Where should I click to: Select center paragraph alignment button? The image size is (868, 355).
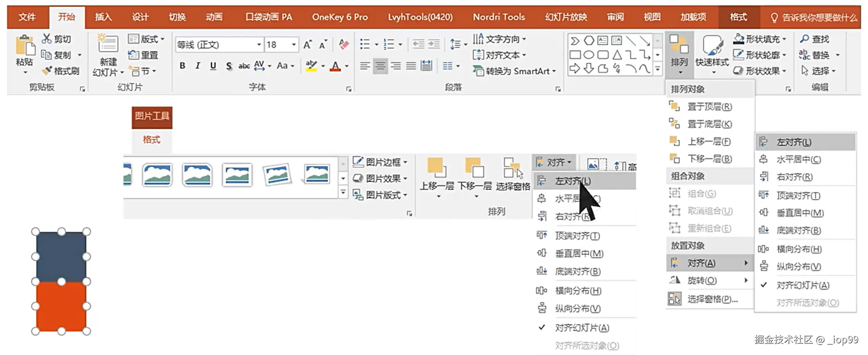tap(380, 66)
